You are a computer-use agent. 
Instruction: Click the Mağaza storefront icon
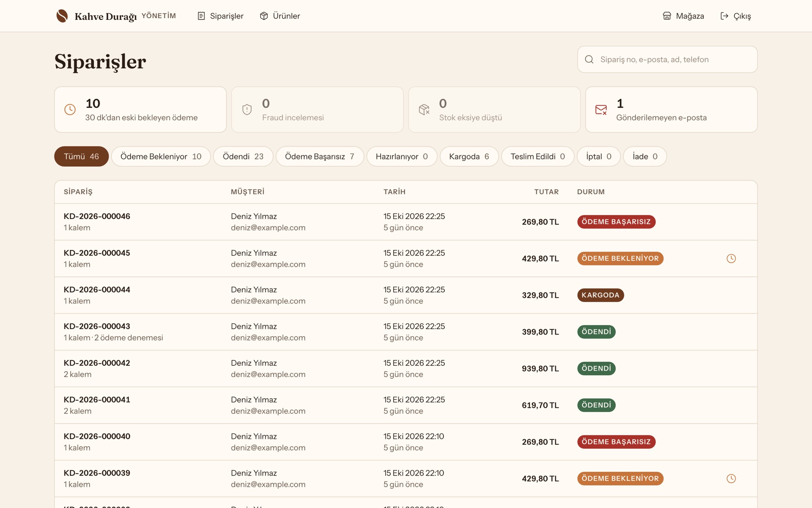coord(667,16)
